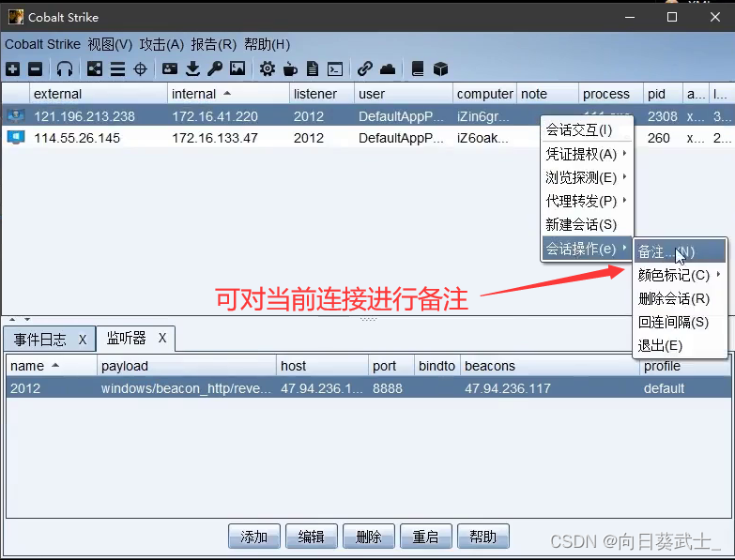This screenshot has height=560, width=735.
Task: Click the connect to team server plus icon
Action: pyautogui.click(x=12, y=69)
